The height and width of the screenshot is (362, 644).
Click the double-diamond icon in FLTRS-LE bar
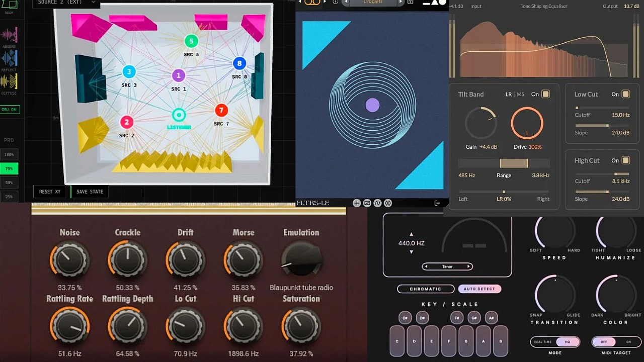tap(388, 203)
